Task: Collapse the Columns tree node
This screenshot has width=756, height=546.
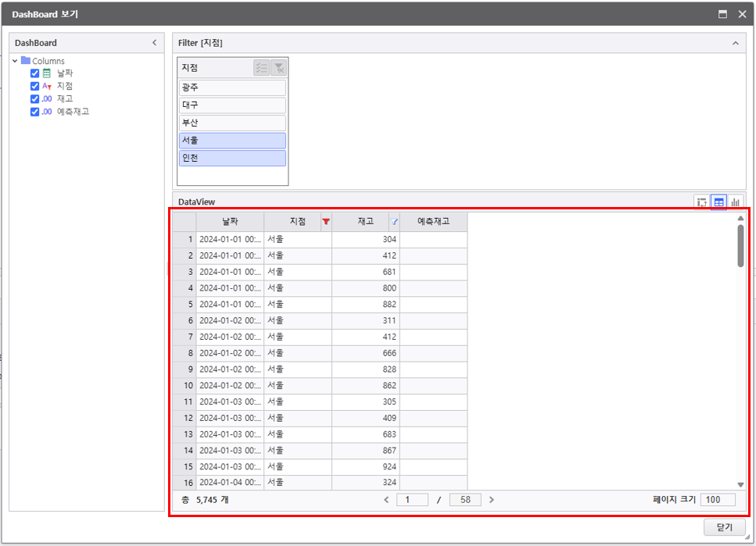Action: [15, 61]
